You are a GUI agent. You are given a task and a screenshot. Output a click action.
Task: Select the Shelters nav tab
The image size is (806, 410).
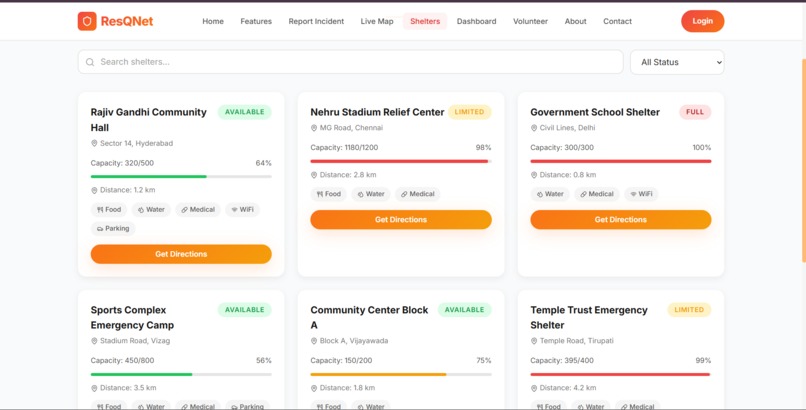pos(425,22)
